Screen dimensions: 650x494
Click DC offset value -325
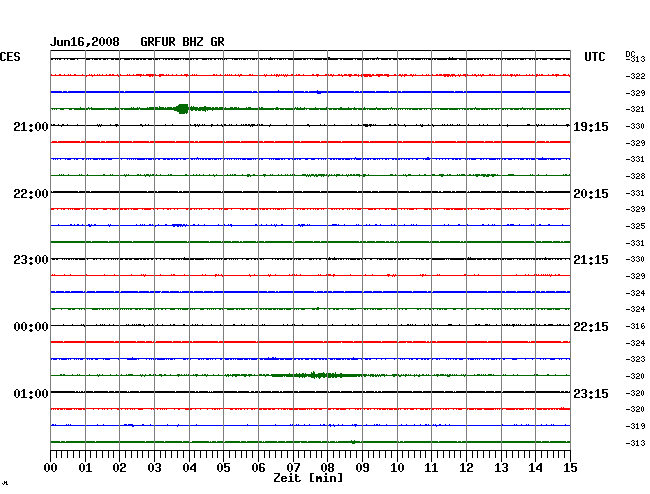click(x=635, y=226)
